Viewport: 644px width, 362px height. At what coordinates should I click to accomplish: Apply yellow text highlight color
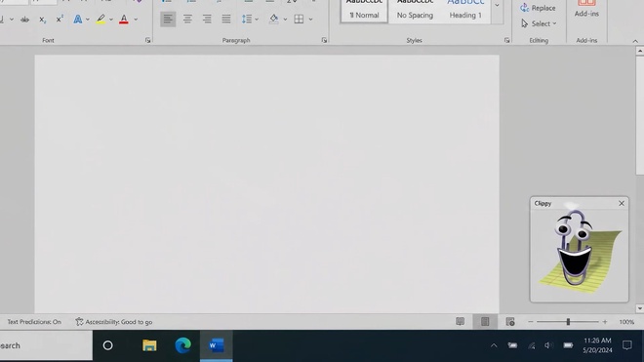coord(101,20)
